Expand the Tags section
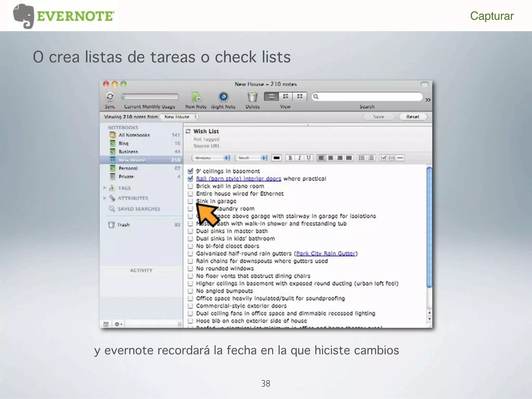This screenshot has height=399, width=532. tap(105, 188)
